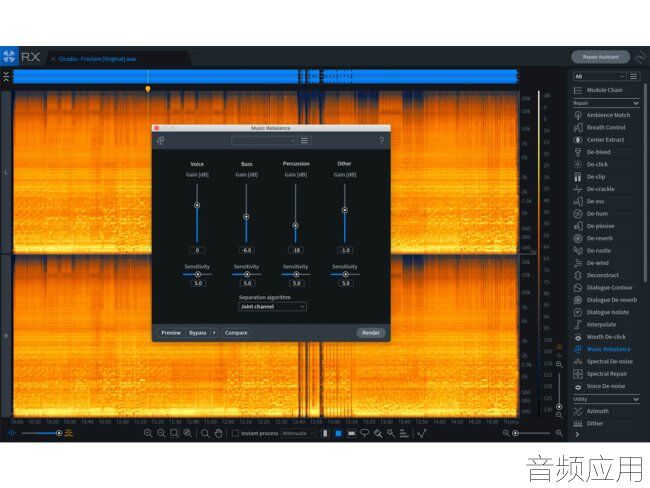Adjust the Bass gain slider
650x488 pixels.
tap(246, 217)
